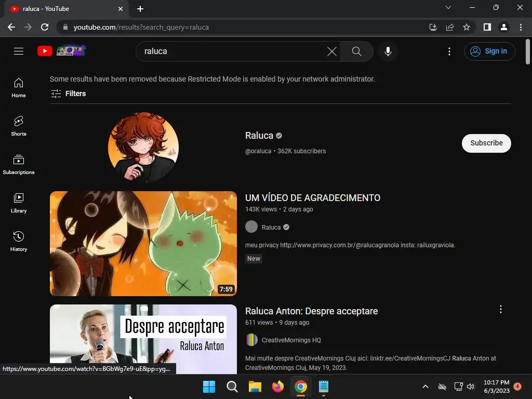Expand the search Filters panel

tap(68, 94)
